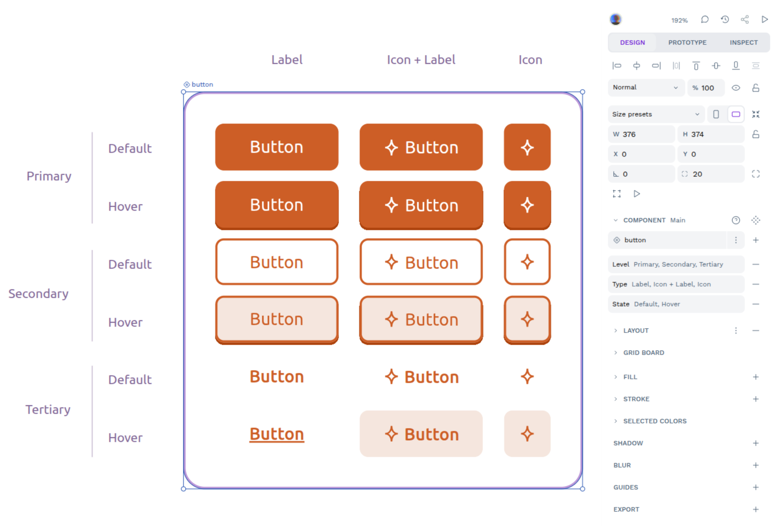Click the fit content icon
779x532 pixels.
coord(756,114)
